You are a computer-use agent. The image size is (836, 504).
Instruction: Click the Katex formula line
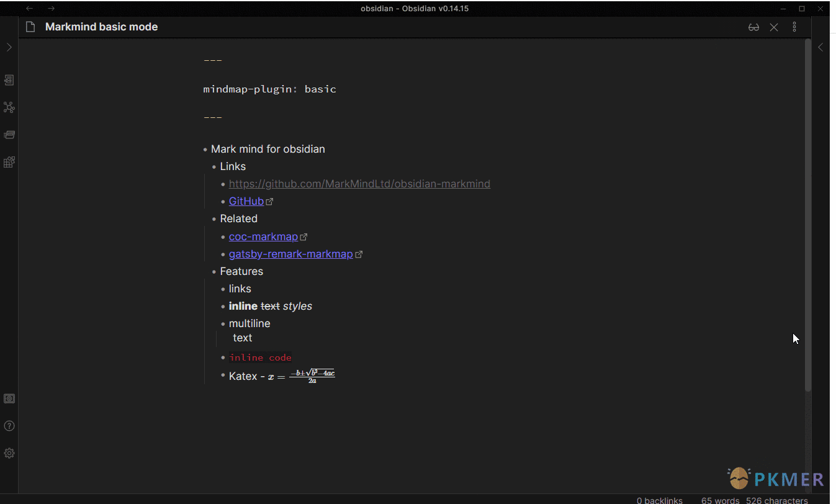coord(282,376)
